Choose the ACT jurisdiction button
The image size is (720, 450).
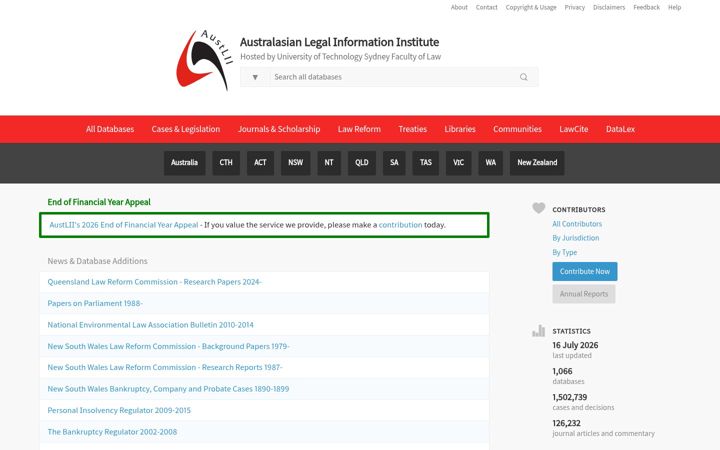click(x=260, y=163)
